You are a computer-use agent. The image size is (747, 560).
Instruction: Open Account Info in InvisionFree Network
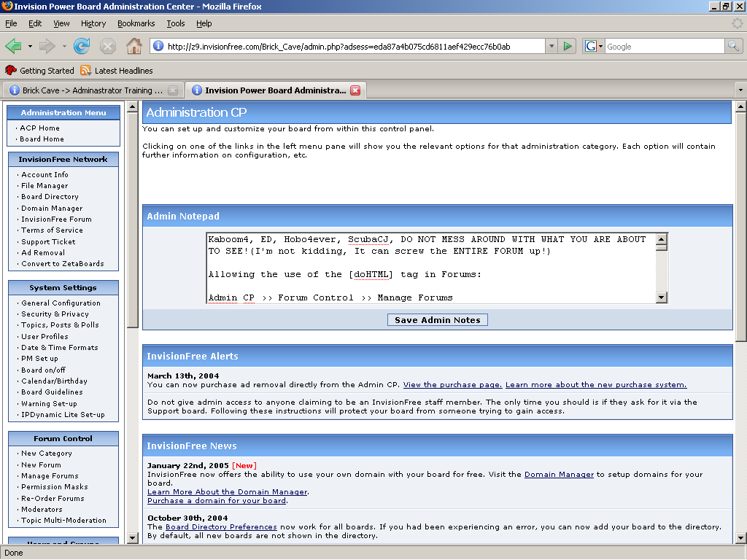44,175
